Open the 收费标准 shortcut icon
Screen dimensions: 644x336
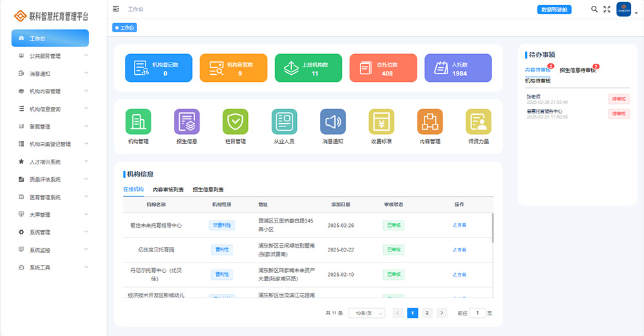tap(381, 122)
